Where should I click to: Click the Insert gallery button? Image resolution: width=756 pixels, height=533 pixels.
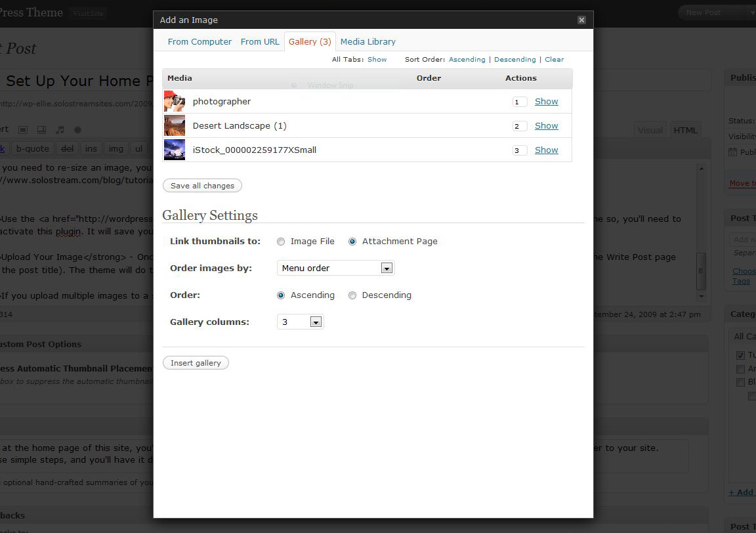pyautogui.click(x=196, y=363)
